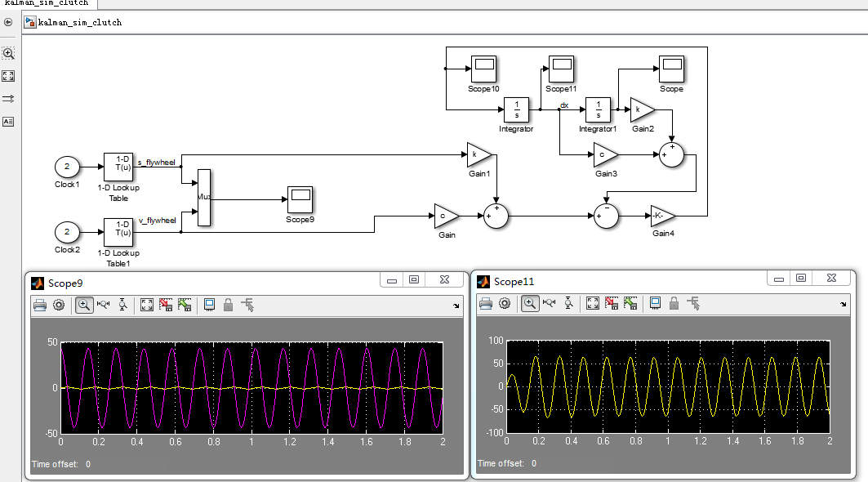The width and height of the screenshot is (868, 482).
Task: Click kalman_sim_clutch breadcrumb in address bar
Action: pyautogui.click(x=80, y=23)
